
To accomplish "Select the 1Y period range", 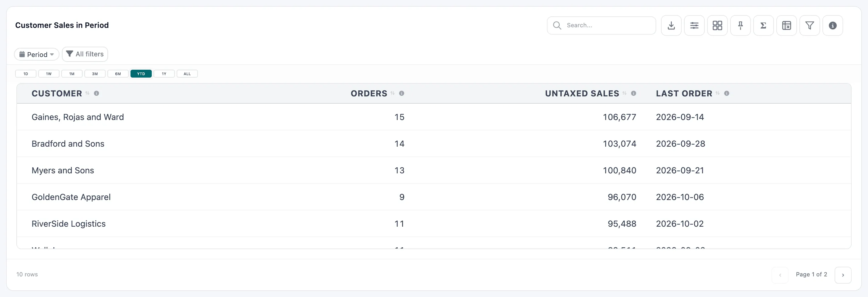I will click(x=164, y=74).
